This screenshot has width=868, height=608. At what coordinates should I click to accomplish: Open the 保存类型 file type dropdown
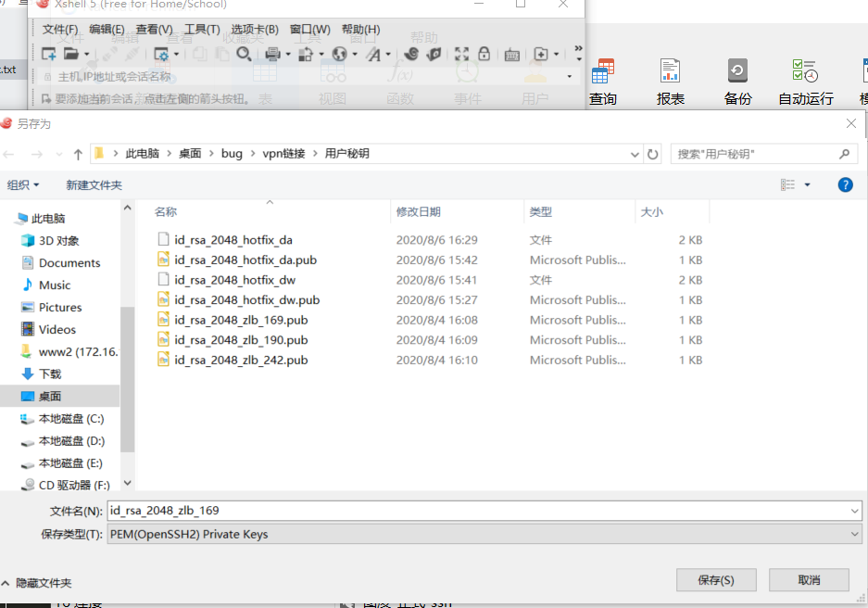pos(484,534)
